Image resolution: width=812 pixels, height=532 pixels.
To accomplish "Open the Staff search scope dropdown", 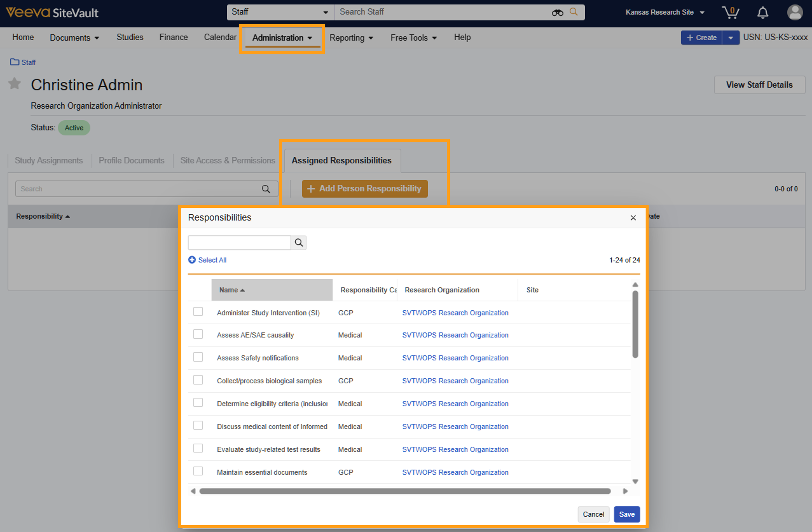I will [x=280, y=12].
